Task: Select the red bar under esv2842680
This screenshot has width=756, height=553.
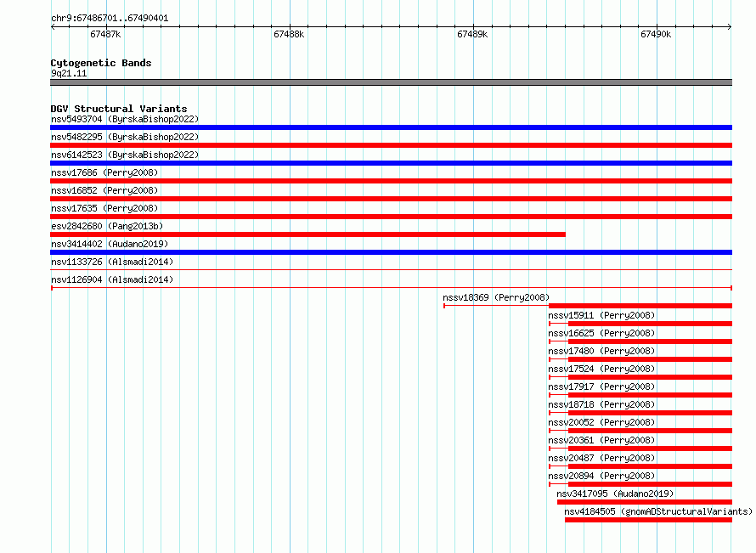Action: [307, 234]
